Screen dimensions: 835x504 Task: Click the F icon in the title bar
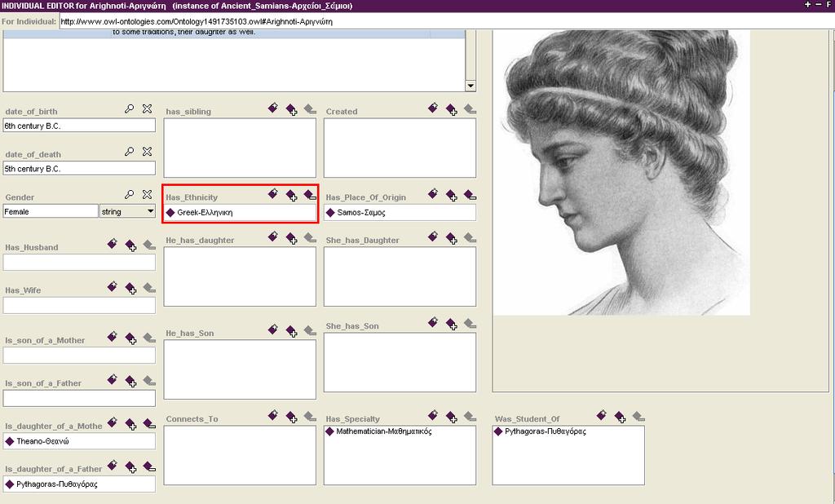(x=828, y=4)
